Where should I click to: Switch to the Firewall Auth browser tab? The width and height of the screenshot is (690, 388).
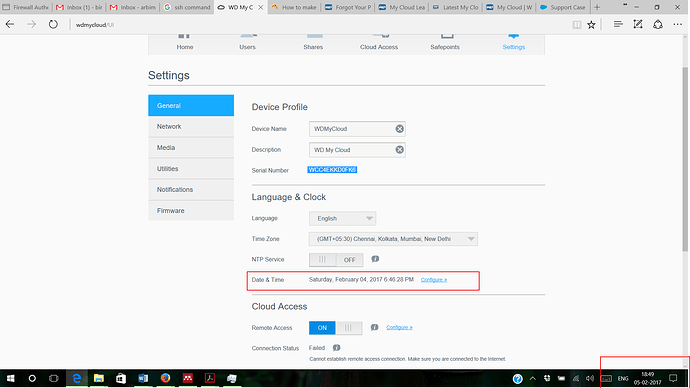[x=26, y=7]
